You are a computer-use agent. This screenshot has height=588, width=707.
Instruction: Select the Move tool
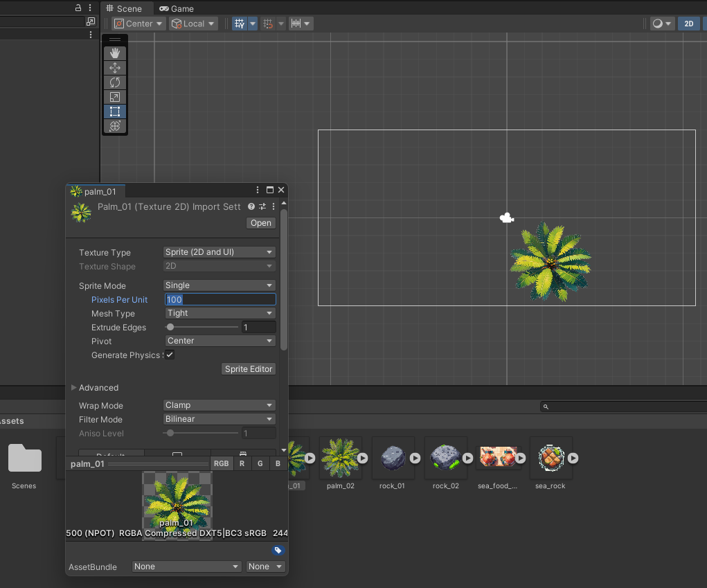tap(115, 68)
